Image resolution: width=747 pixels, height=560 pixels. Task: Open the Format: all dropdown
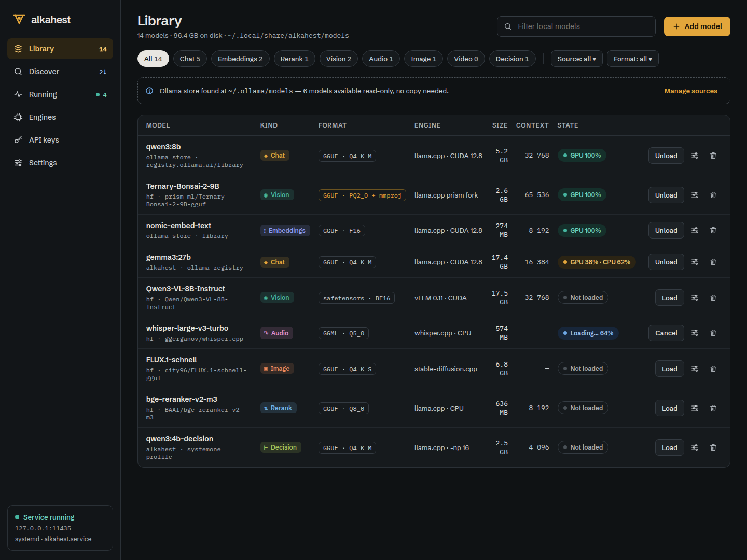point(633,59)
